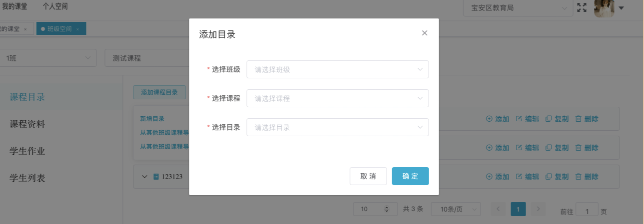Screen dimensions: 644x224
Task: Click 删除 icon in the first directory row
Action: point(578,119)
